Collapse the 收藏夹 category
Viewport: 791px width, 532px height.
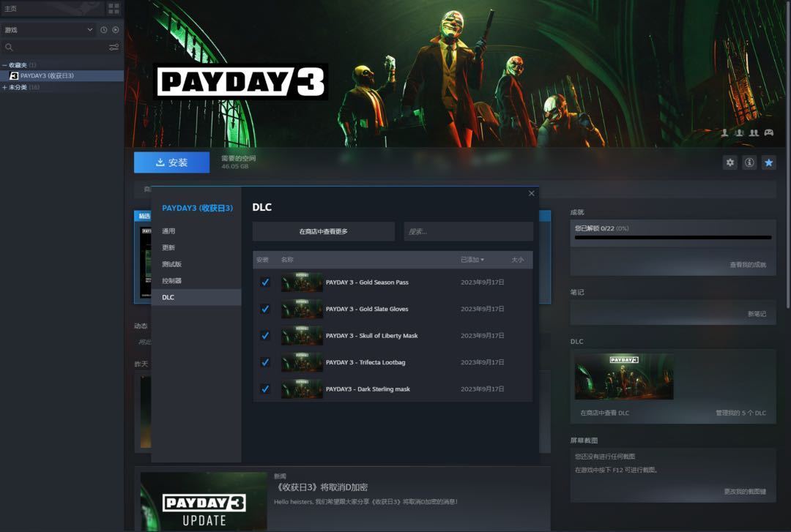4,65
